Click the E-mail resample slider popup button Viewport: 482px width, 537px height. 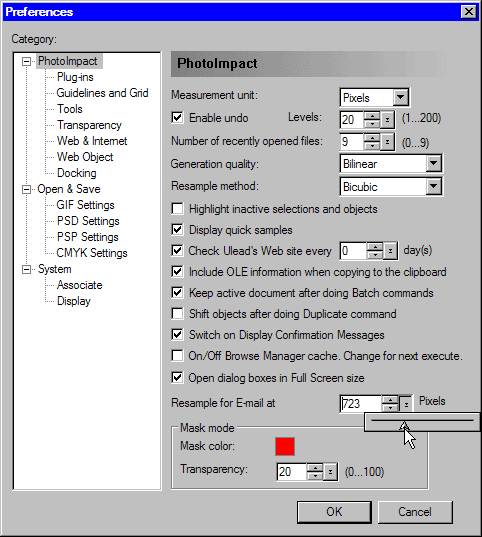click(x=406, y=404)
